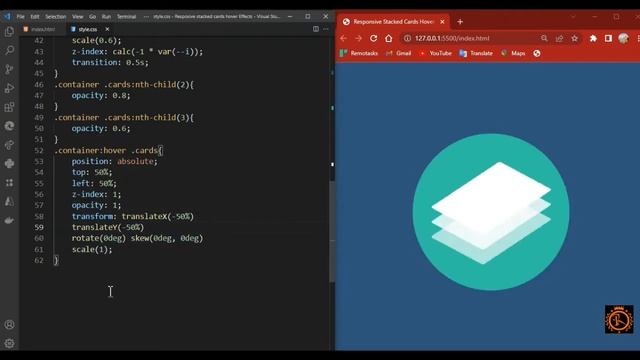This screenshot has width=640, height=360.
Task: Focus the 127.0.0.1:5500 address bar
Action: point(469,38)
